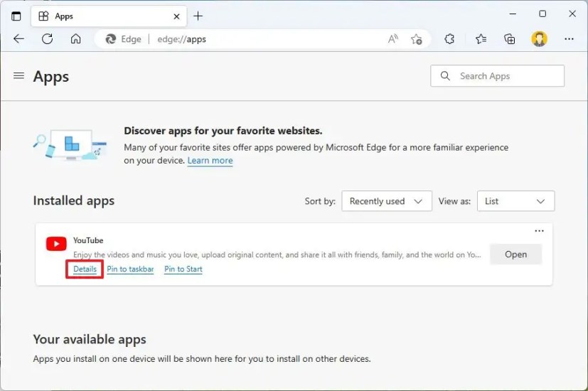The image size is (588, 391).
Task: Pin YouTube to Start
Action: point(183,269)
